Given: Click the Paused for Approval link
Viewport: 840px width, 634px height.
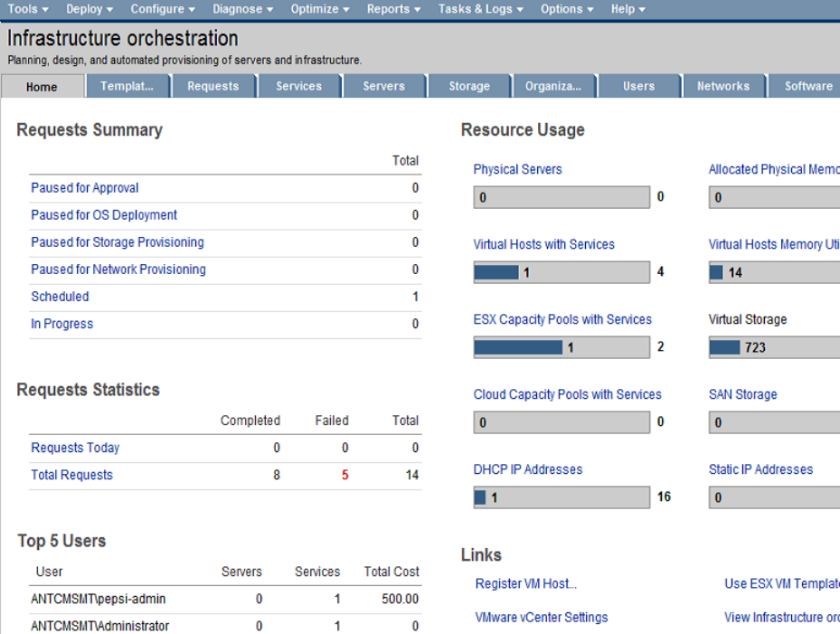Looking at the screenshot, I should (x=85, y=188).
